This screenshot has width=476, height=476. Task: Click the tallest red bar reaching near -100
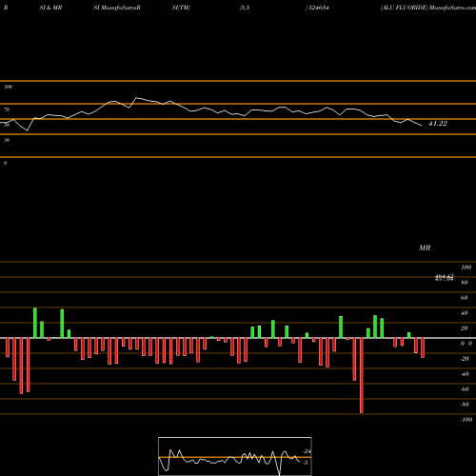pyautogui.click(x=361, y=375)
